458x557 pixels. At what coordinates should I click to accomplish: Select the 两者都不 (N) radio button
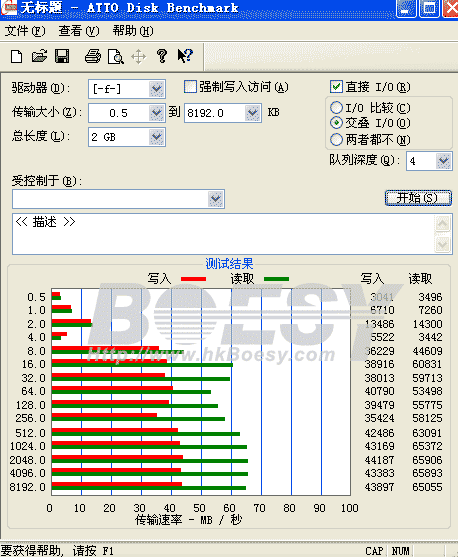[336, 139]
